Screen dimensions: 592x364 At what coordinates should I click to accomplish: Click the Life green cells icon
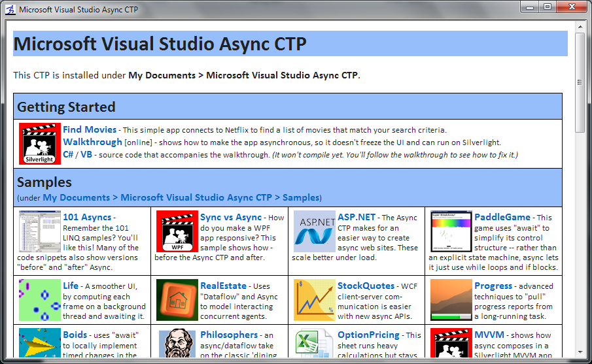coord(40,300)
